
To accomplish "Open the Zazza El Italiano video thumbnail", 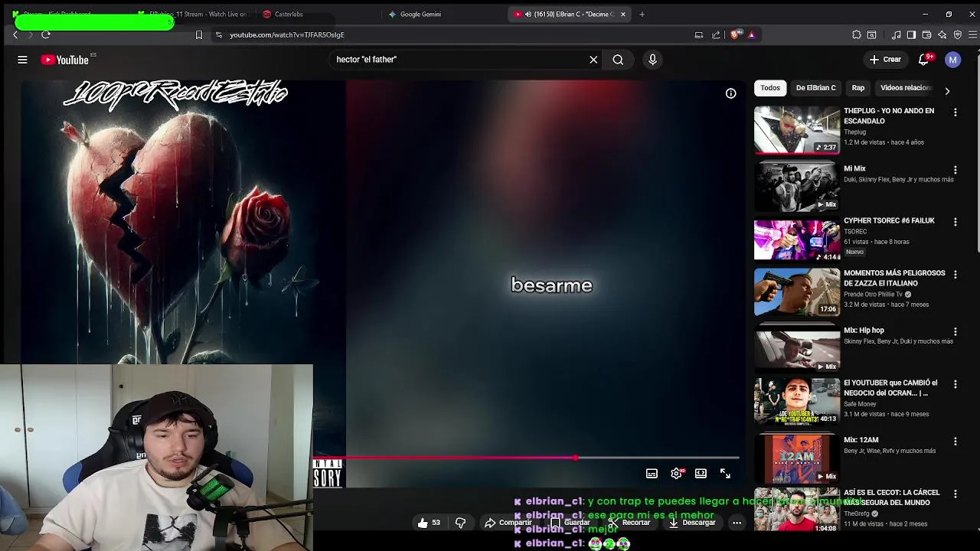I will coord(797,292).
